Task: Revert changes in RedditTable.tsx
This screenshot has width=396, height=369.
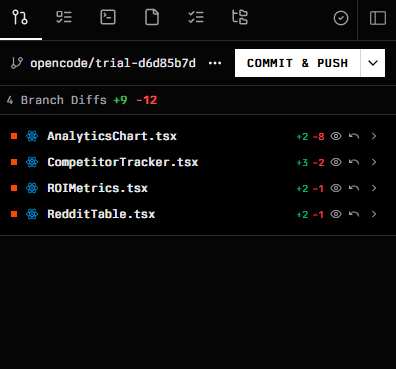Action: tap(354, 214)
